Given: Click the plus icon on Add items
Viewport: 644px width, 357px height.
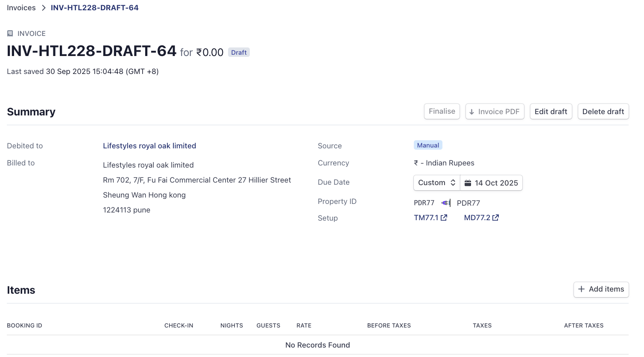Looking at the screenshot, I should [581, 289].
